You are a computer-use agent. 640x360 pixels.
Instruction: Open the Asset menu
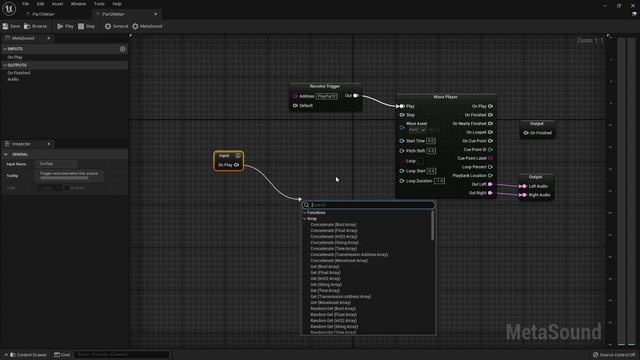(x=57, y=4)
